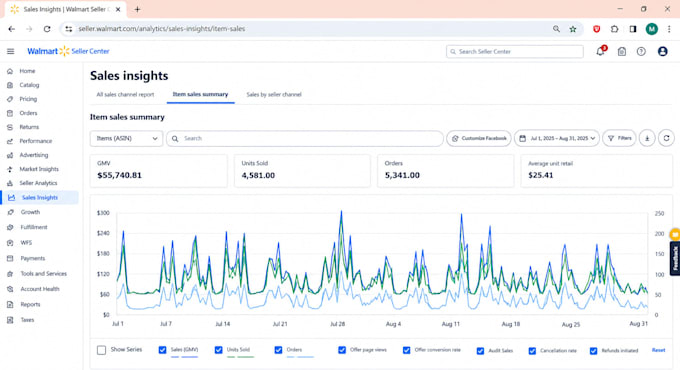Screen dimensions: 680x370
Task: Uncheck the Sales (GMV) series checkbox
Action: click(162, 350)
